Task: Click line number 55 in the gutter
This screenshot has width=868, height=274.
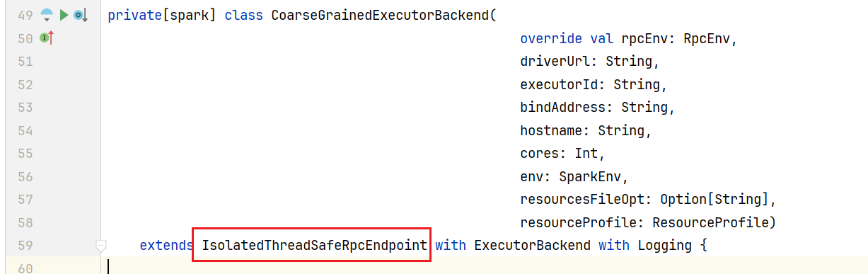Action: click(25, 154)
